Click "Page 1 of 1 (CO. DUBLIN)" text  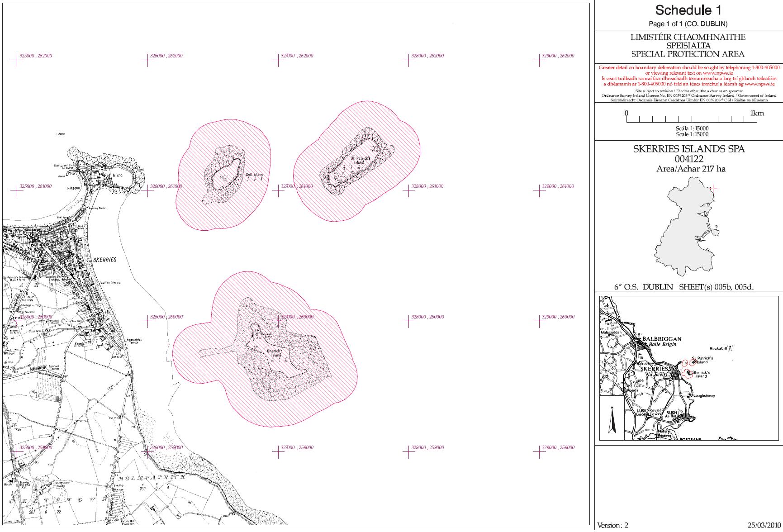point(688,24)
